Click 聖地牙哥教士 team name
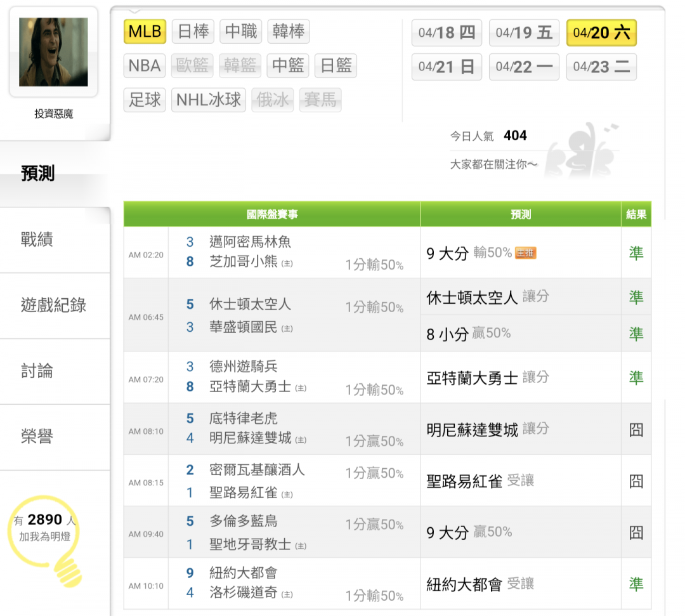 click(250, 544)
